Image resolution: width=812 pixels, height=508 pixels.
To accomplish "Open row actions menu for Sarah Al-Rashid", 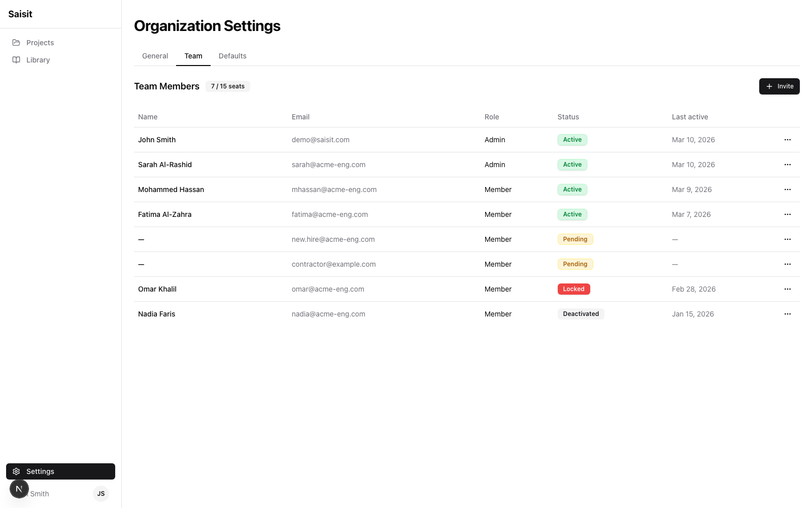I will (x=788, y=165).
